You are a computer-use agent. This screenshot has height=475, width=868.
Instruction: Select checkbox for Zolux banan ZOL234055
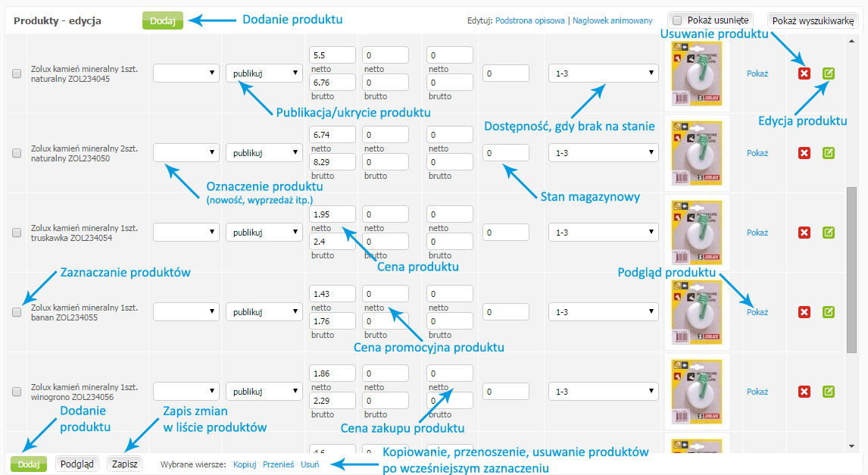[17, 312]
